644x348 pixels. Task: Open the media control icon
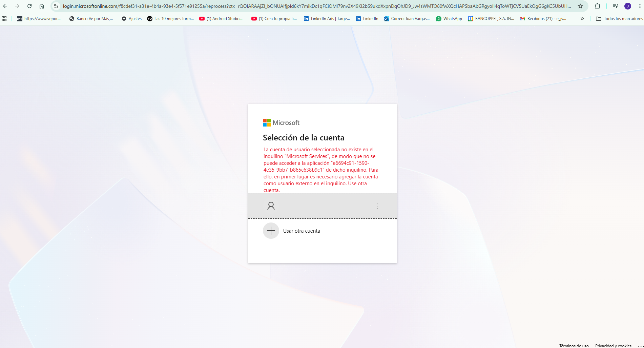coord(616,6)
